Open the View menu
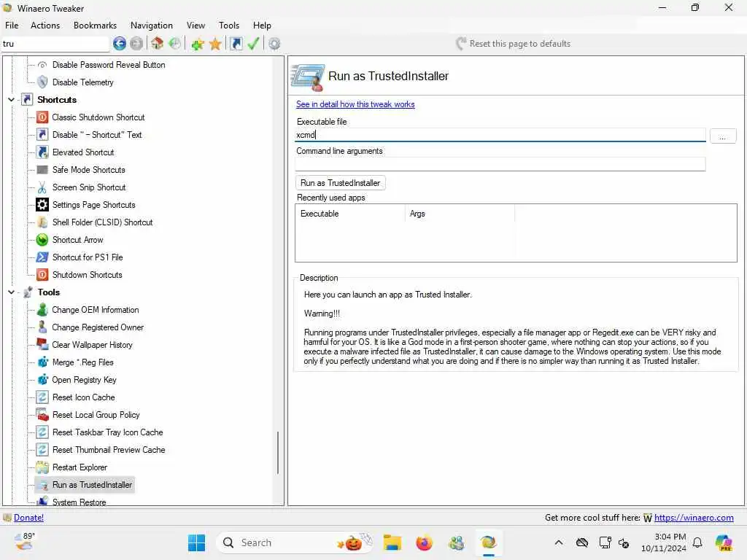This screenshot has height=560, width=747. click(x=196, y=26)
